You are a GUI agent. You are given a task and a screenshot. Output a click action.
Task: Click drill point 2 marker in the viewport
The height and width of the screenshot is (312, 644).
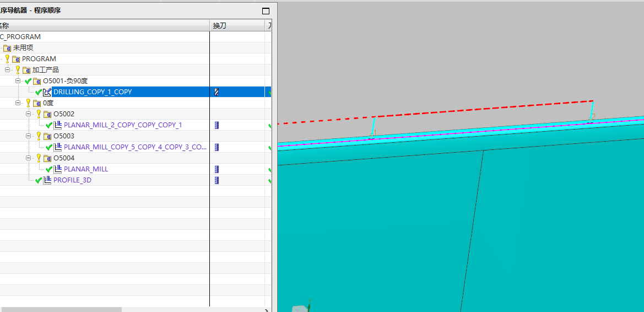[x=592, y=117]
